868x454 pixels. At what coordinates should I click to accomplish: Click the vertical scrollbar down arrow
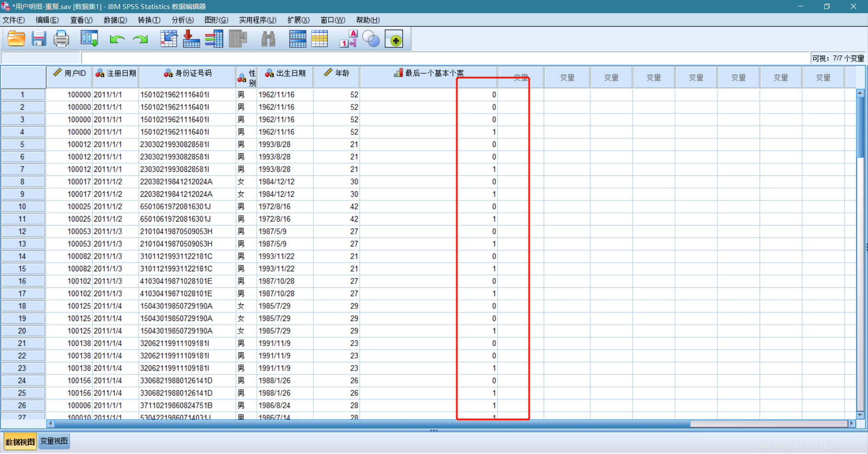click(860, 415)
